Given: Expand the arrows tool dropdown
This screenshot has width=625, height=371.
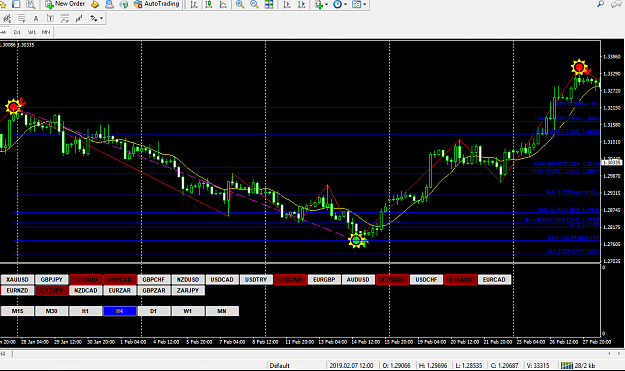Looking at the screenshot, I should tap(101, 18).
